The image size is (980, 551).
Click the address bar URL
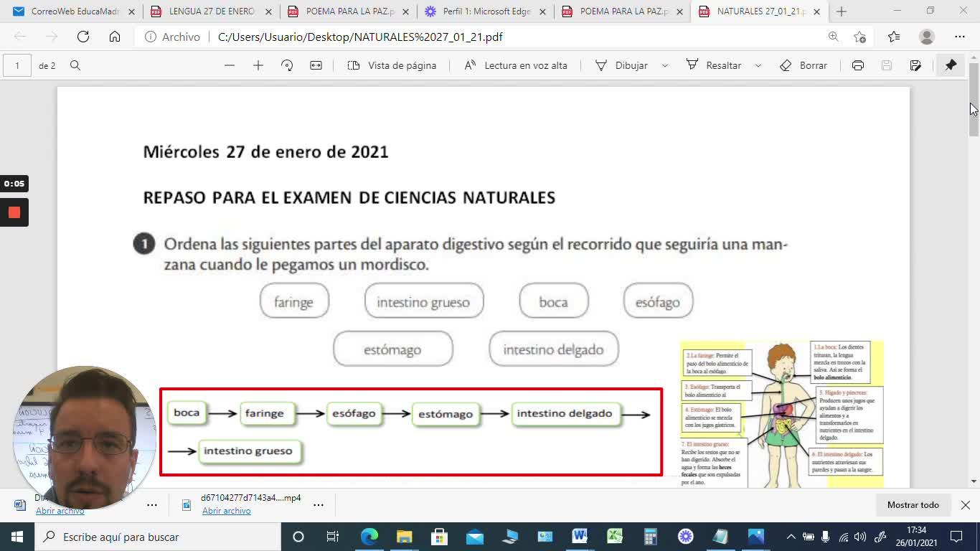coord(360,37)
